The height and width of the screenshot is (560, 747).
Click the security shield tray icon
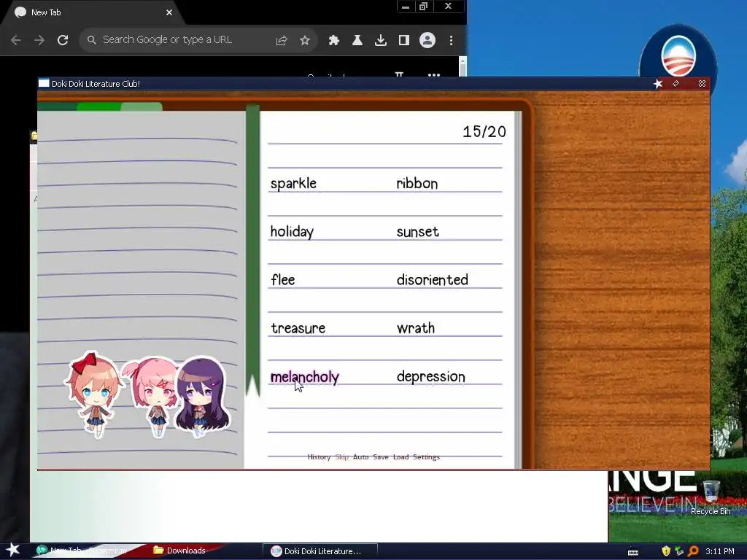pos(666,551)
